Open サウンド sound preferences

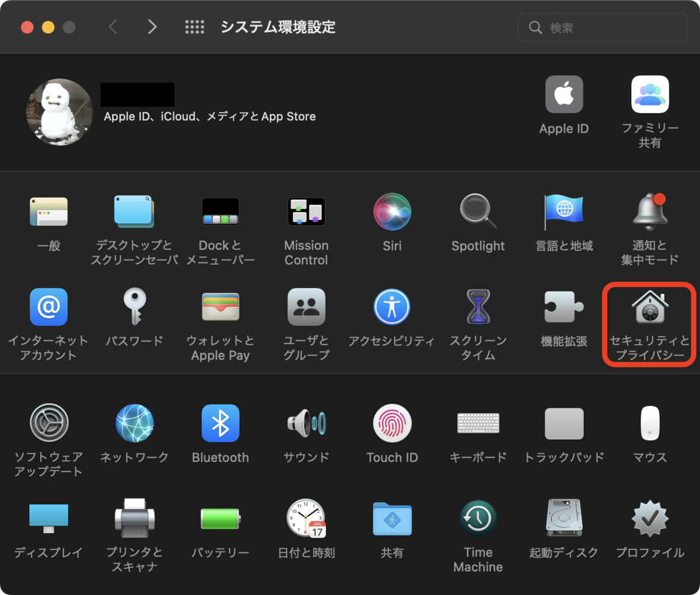(306, 423)
